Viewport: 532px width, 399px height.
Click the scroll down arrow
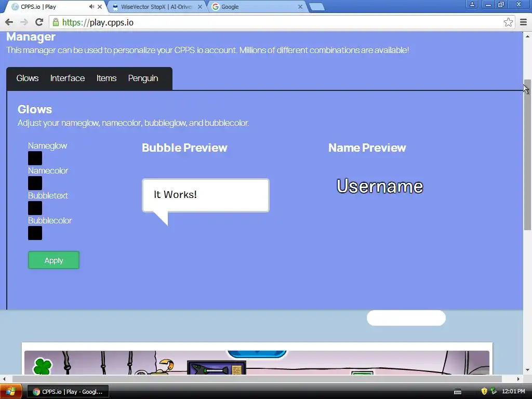click(x=527, y=370)
